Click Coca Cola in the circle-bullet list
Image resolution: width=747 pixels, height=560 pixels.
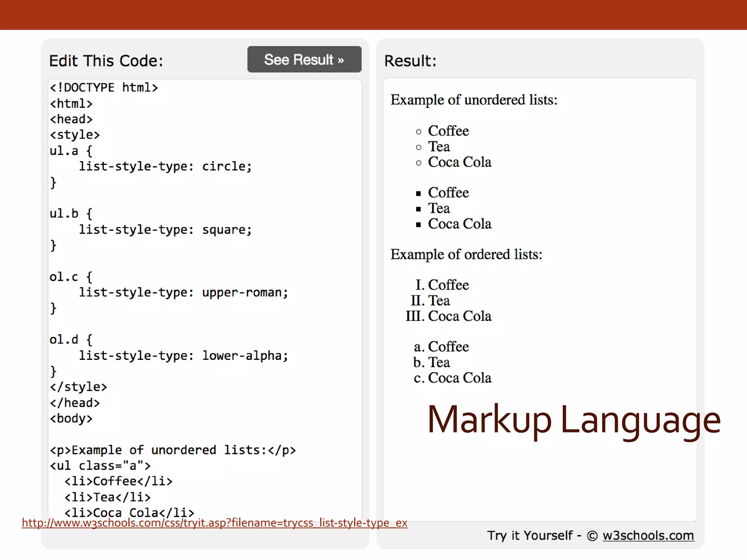[460, 162]
